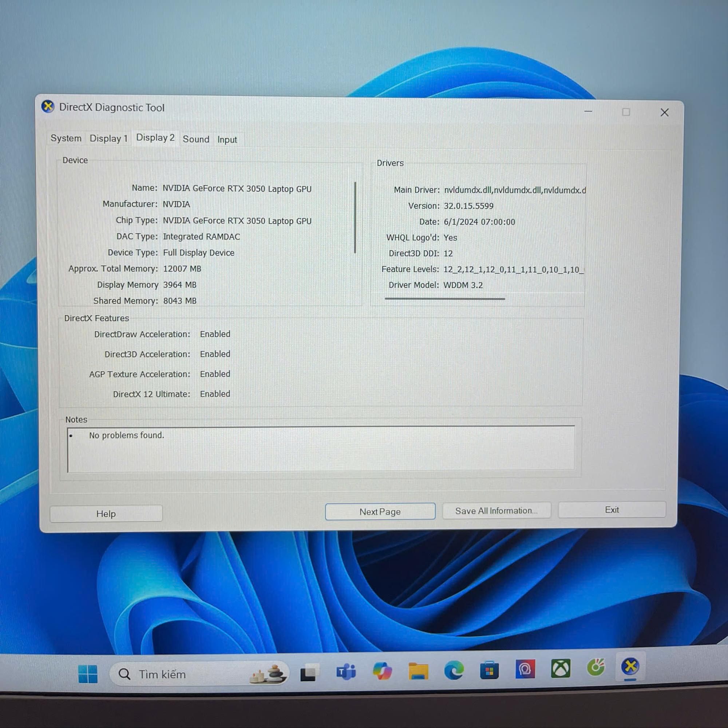Viewport: 728px width, 728px height.
Task: Click the Drivers panel horizontal scrollbar
Action: 445,299
